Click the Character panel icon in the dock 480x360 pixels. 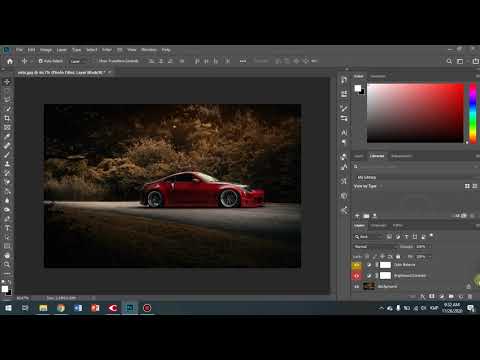344,132
